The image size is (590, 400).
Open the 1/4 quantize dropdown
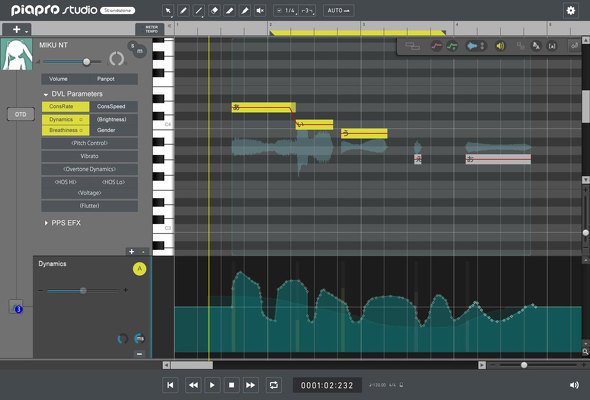(x=286, y=11)
